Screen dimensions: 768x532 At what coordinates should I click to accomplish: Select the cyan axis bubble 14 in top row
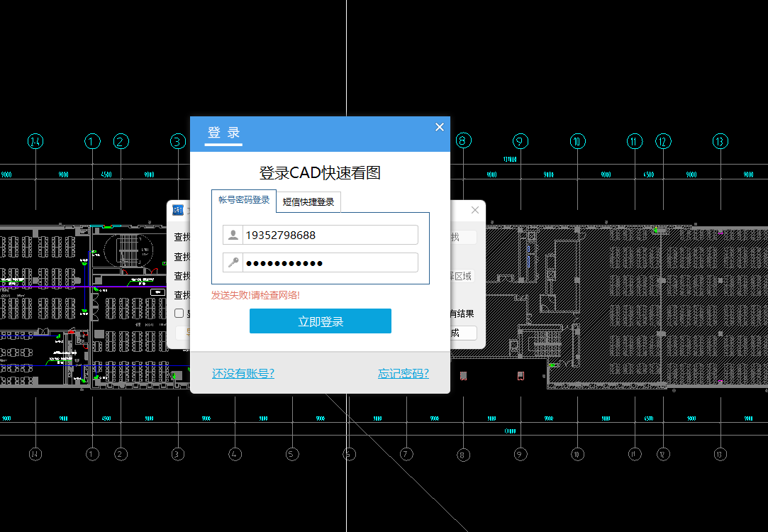point(35,141)
